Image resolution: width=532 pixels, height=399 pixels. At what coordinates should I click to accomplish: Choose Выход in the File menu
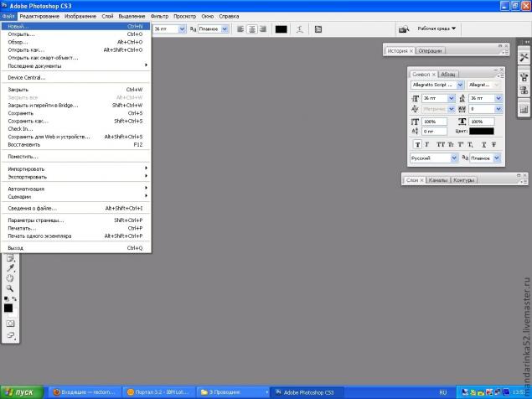click(x=75, y=248)
